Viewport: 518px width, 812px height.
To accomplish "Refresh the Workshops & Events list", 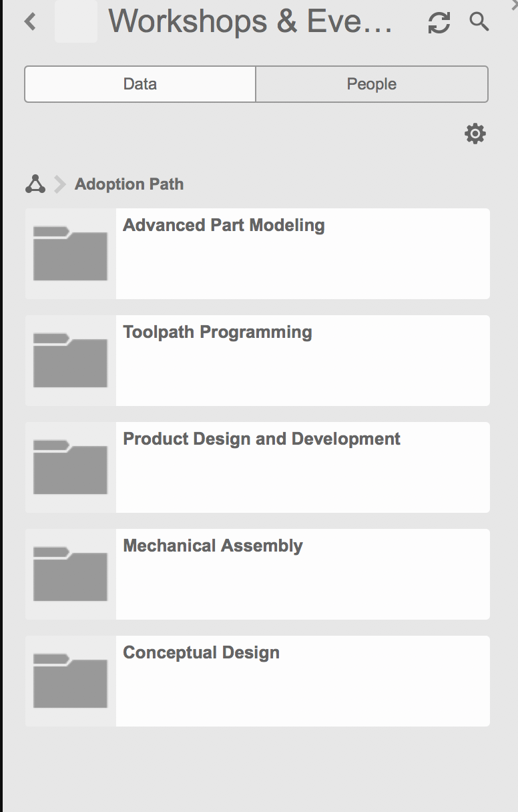I will [439, 21].
